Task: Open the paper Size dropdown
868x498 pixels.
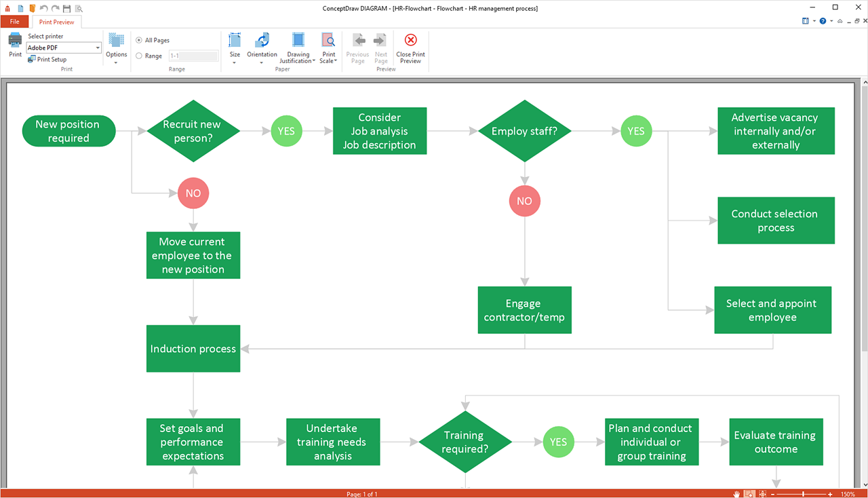Action: 235,48
